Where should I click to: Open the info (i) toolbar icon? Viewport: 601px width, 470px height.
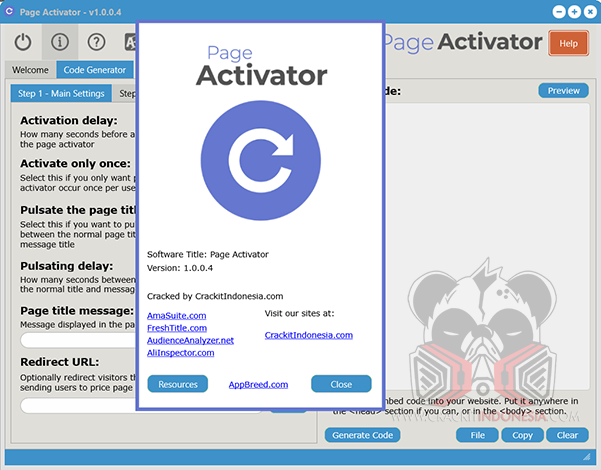coord(60,42)
